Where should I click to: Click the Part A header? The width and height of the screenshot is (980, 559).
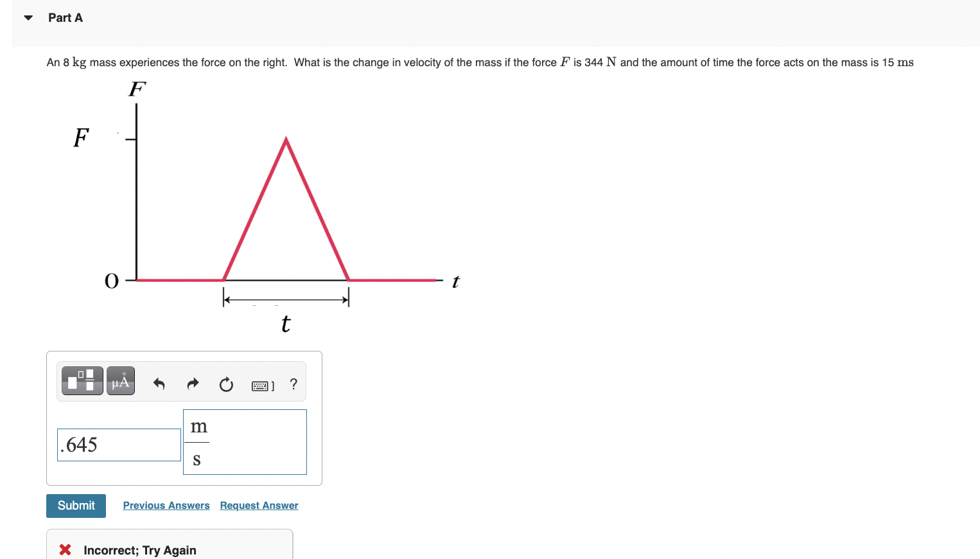point(65,17)
